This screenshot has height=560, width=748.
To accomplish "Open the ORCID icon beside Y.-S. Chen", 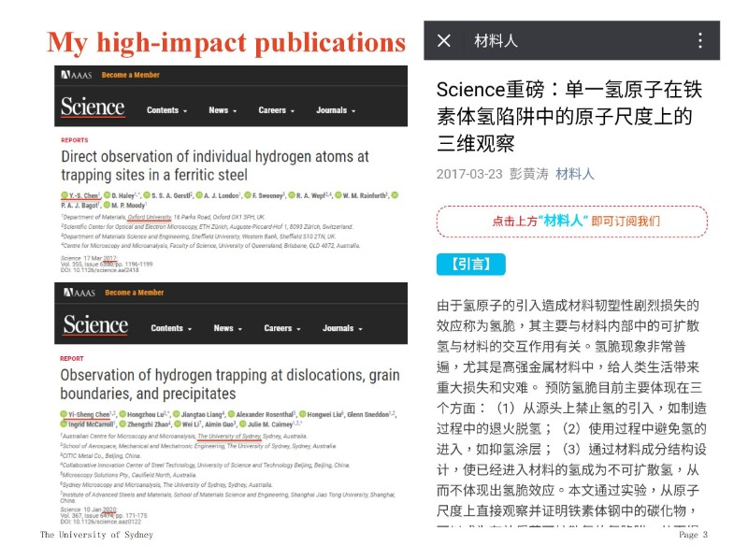I will 65,195.
